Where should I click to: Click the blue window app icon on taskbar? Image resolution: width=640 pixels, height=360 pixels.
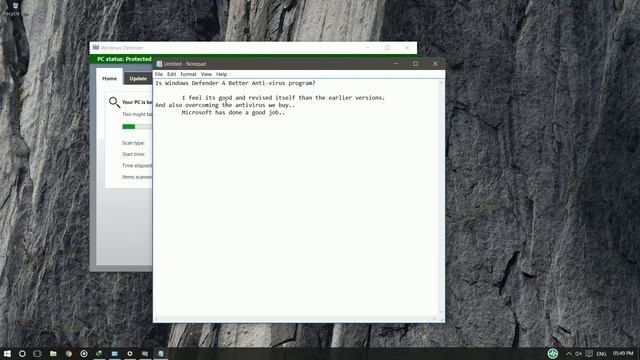click(x=115, y=353)
